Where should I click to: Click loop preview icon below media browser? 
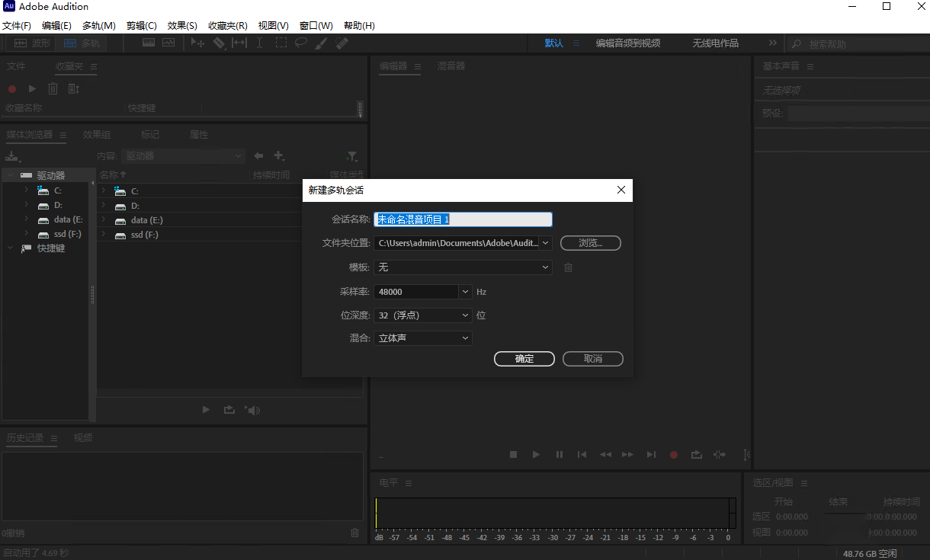[229, 410]
